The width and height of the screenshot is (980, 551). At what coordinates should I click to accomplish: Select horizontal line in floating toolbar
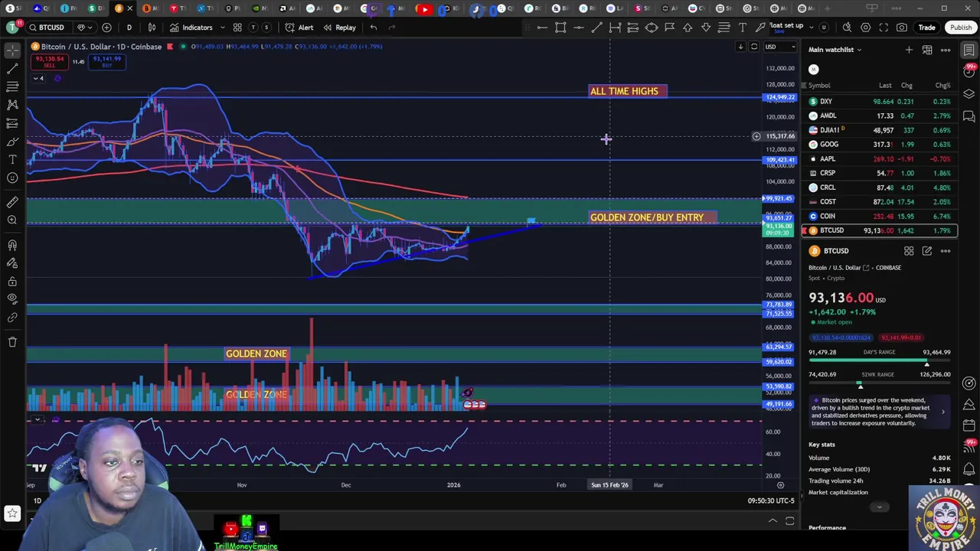point(579,28)
